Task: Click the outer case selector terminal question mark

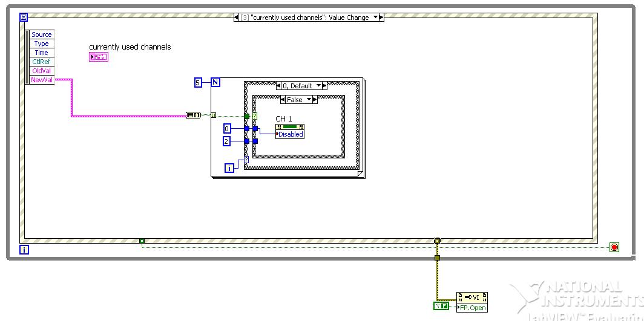Action: pyautogui.click(x=246, y=160)
